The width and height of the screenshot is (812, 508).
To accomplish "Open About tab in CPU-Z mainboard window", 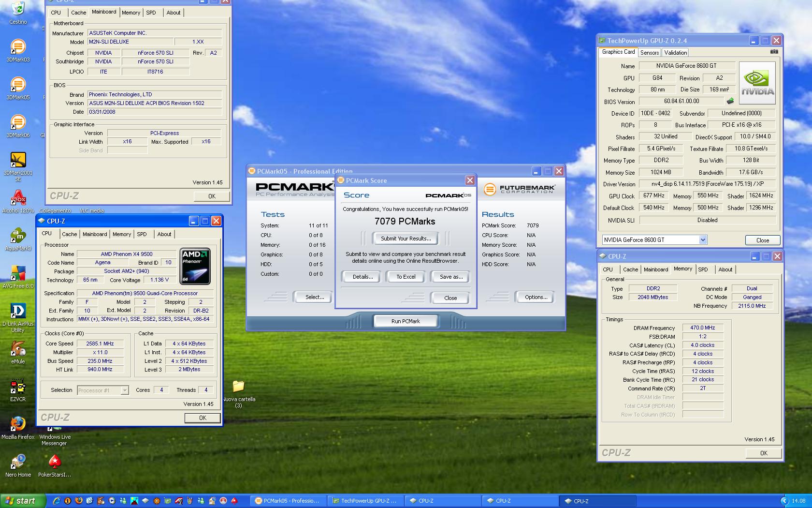I will coord(174,13).
